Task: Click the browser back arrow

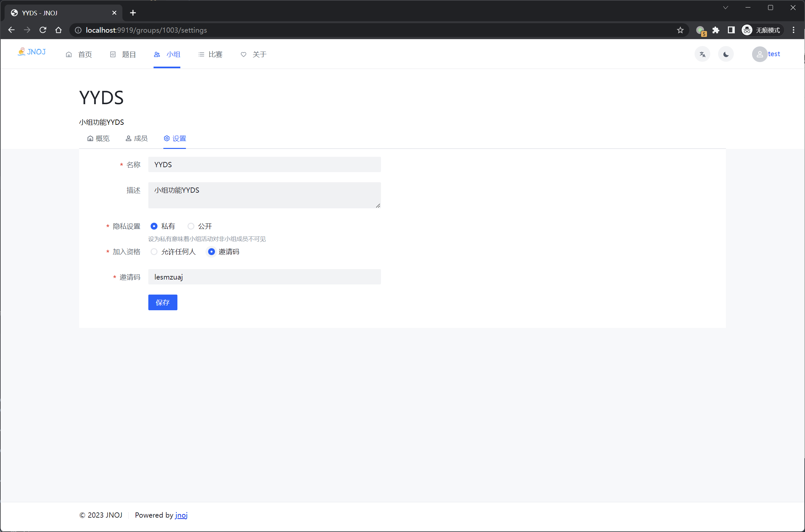Action: [11, 30]
